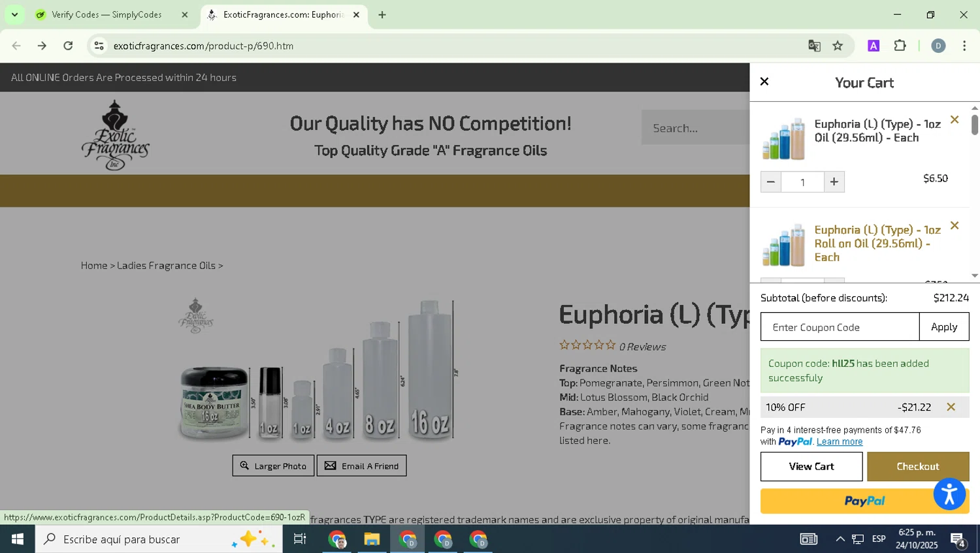Go forward to next page

pyautogui.click(x=42, y=46)
